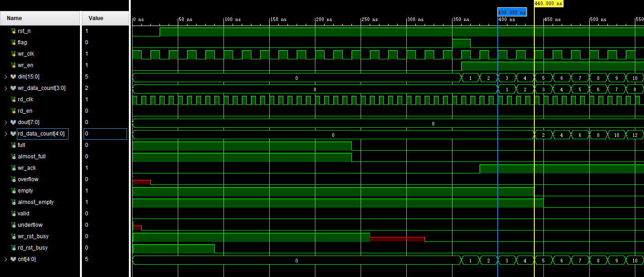Expand the din[15:0] bus
The height and width of the screenshot is (277, 644).
(5, 77)
